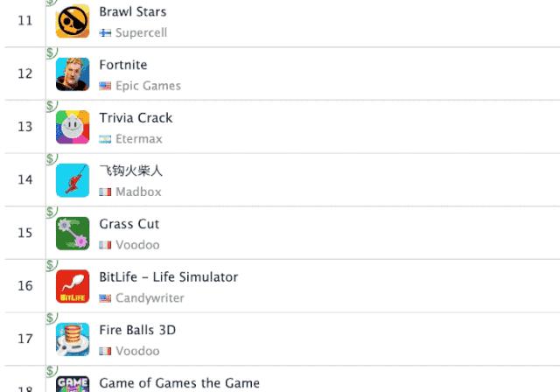
Task: Open the Grass Cut app icon
Action: [73, 234]
